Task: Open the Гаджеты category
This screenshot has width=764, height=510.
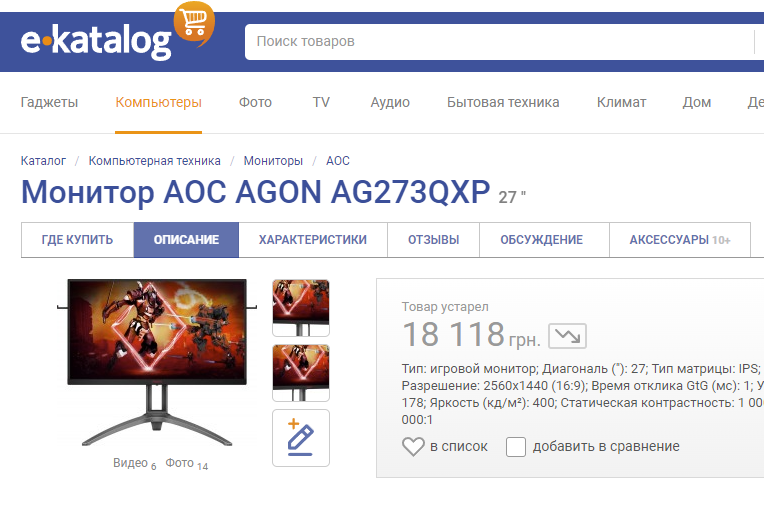Action: pyautogui.click(x=49, y=102)
